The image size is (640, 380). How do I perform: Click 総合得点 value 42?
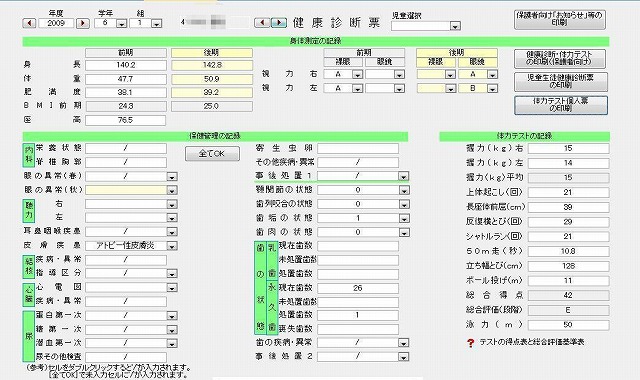(x=569, y=296)
